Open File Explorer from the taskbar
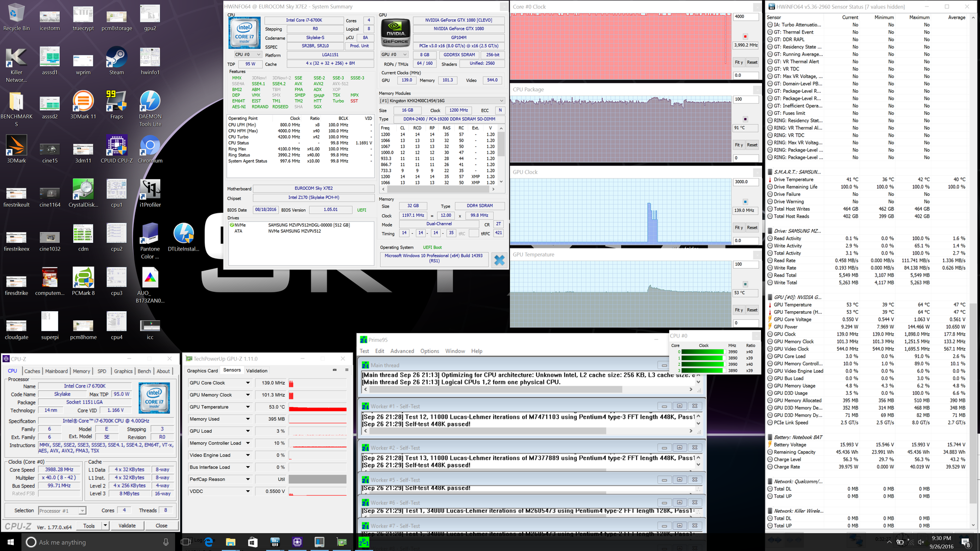This screenshot has width=980, height=551. tap(230, 542)
